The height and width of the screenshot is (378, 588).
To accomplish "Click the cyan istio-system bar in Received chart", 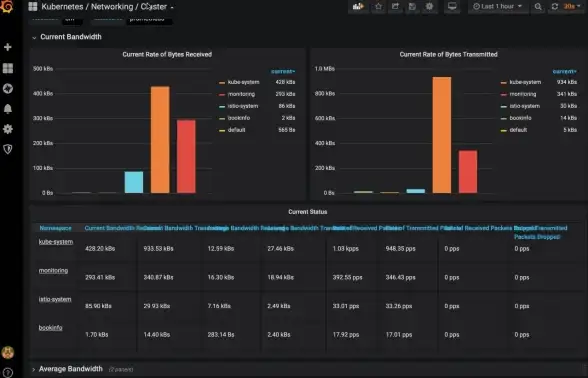I will [x=134, y=182].
